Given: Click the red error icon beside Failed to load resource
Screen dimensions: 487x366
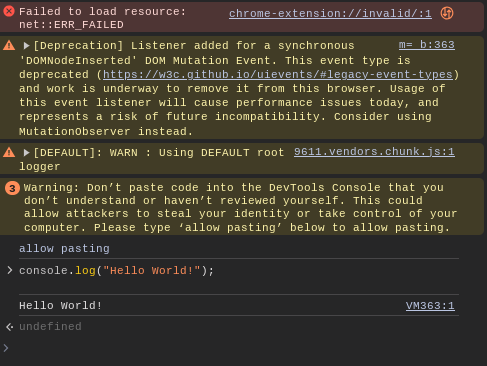Looking at the screenshot, I should coord(9,12).
